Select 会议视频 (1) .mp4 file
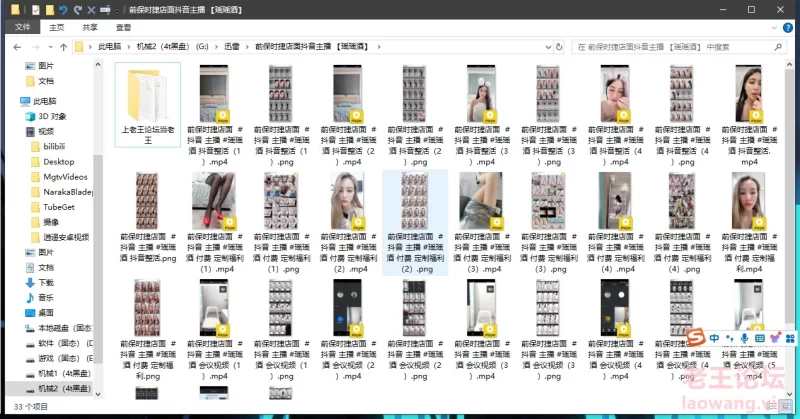This screenshot has width=800, height=419. click(214, 330)
